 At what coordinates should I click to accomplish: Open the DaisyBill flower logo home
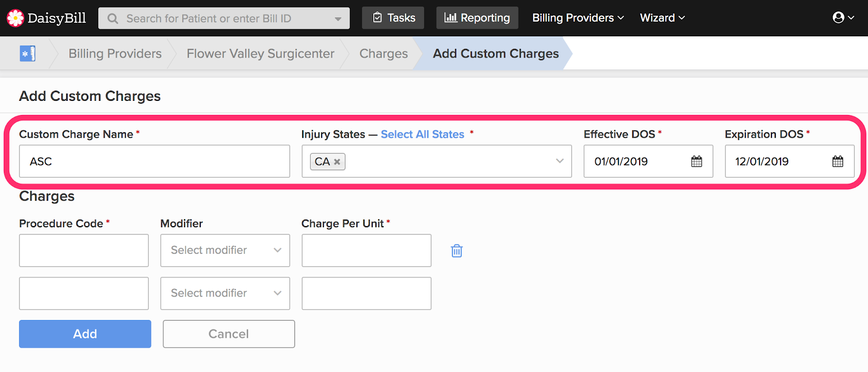point(15,18)
